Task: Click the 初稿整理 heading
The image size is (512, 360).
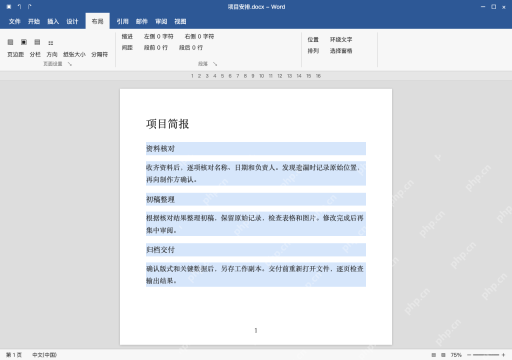Action: click(x=160, y=199)
